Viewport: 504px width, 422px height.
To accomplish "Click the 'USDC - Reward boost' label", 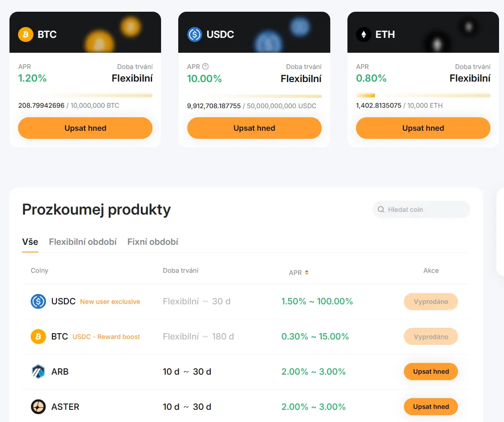I will [x=106, y=337].
